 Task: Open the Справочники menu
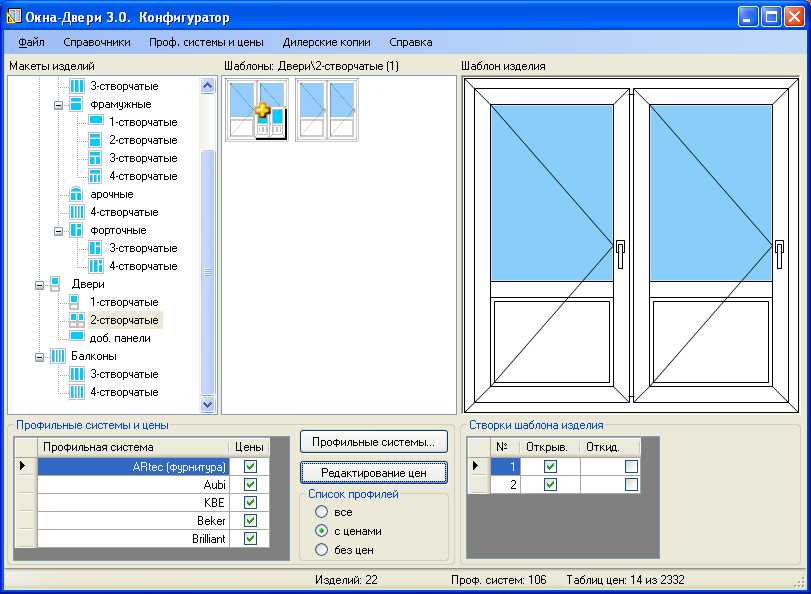pyautogui.click(x=97, y=42)
